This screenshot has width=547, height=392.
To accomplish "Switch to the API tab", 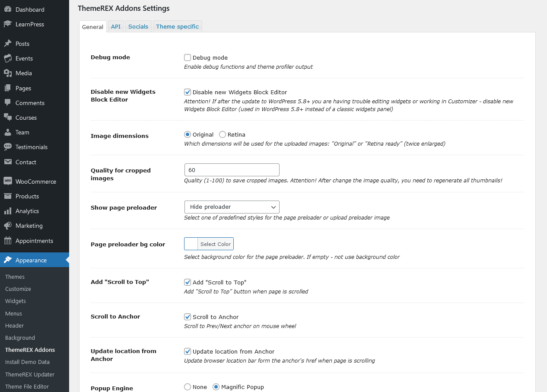I will pos(116,26).
